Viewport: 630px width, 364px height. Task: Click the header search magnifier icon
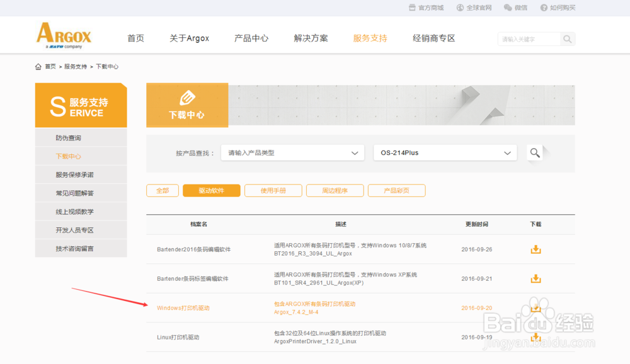(x=568, y=39)
